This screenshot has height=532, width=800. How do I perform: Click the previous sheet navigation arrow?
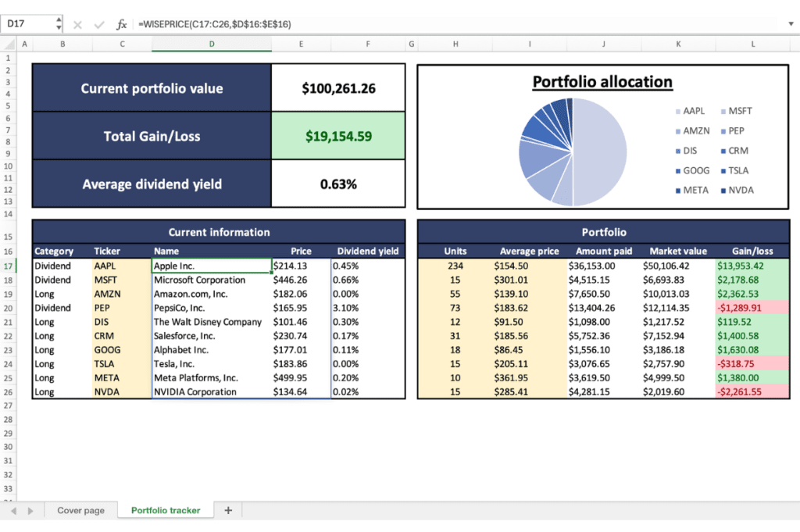(13, 510)
